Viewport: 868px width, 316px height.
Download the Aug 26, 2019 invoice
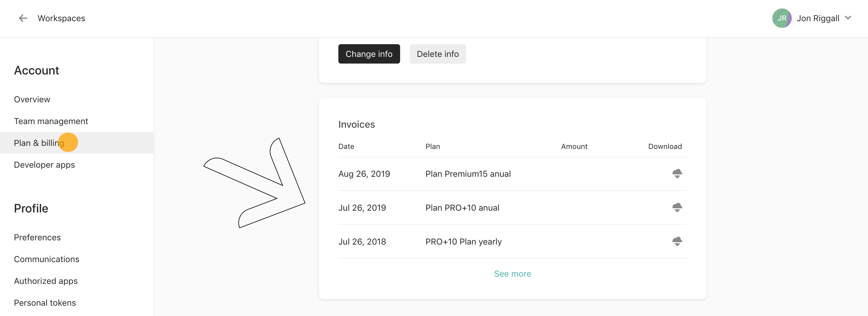click(677, 173)
